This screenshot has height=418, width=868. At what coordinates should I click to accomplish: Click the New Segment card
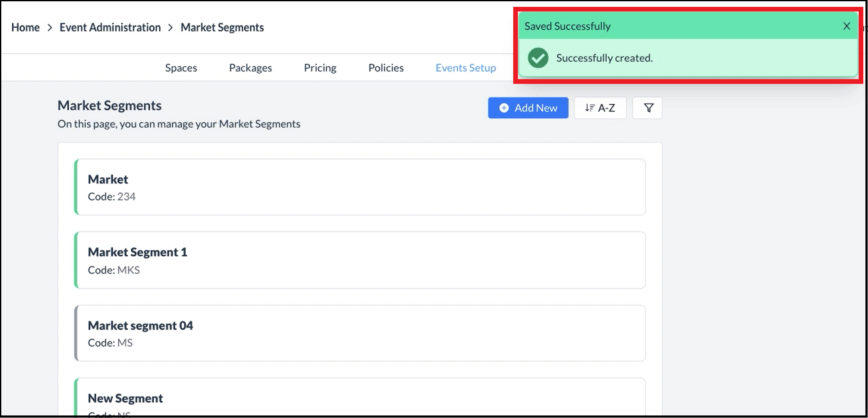360,398
